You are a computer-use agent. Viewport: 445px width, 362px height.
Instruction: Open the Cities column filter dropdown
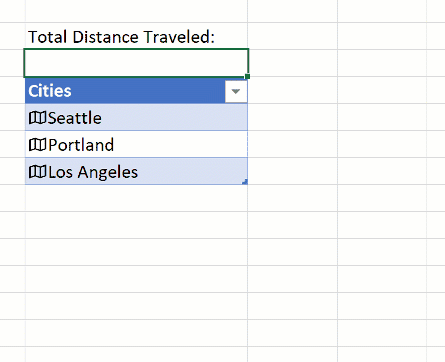pyautogui.click(x=236, y=91)
